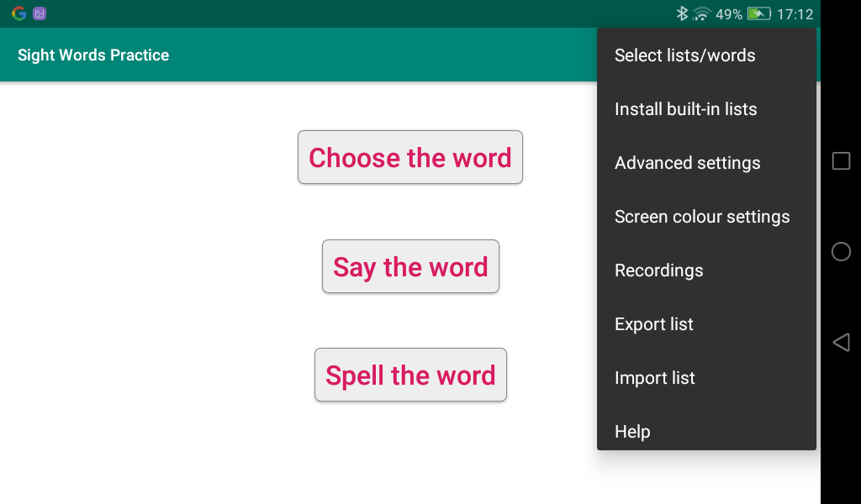Tap the battery charging icon
This screenshot has height=504, width=861.
click(758, 13)
